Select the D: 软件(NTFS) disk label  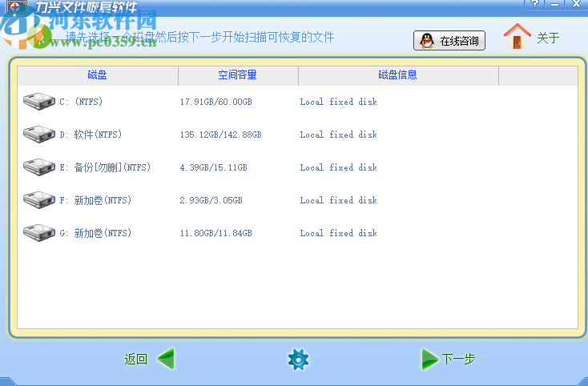[x=91, y=135]
